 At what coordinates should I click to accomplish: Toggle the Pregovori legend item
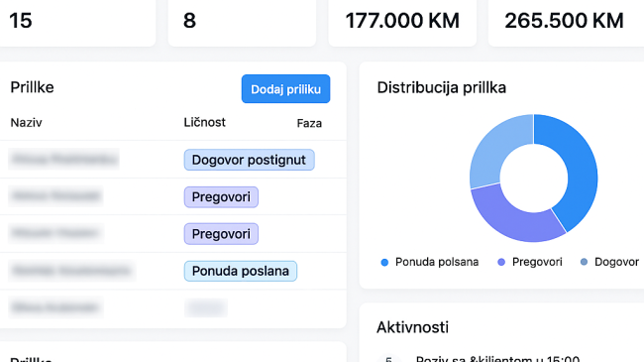coord(530,262)
